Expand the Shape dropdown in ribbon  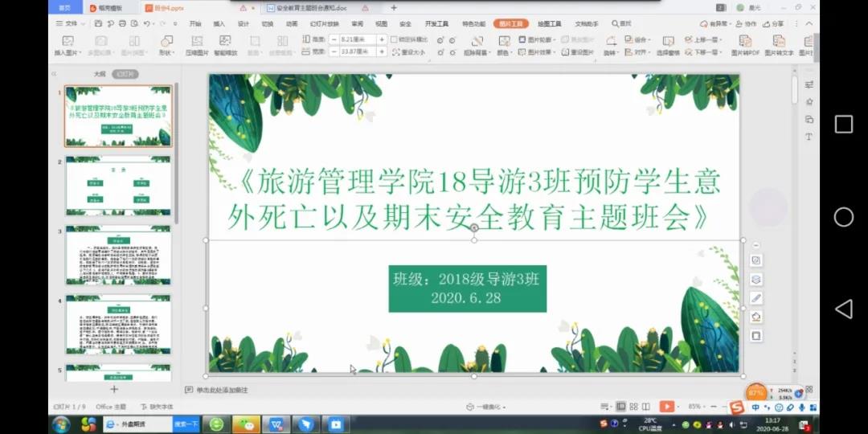166,45
